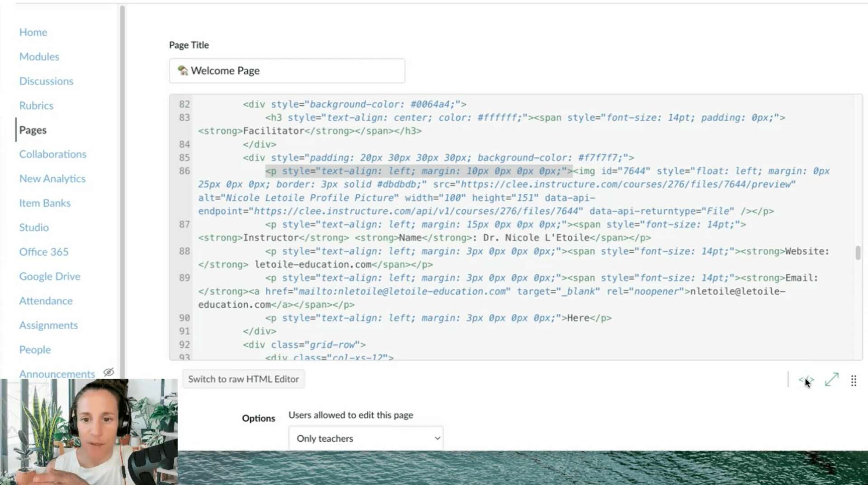Go to the Modules section

tap(39, 57)
